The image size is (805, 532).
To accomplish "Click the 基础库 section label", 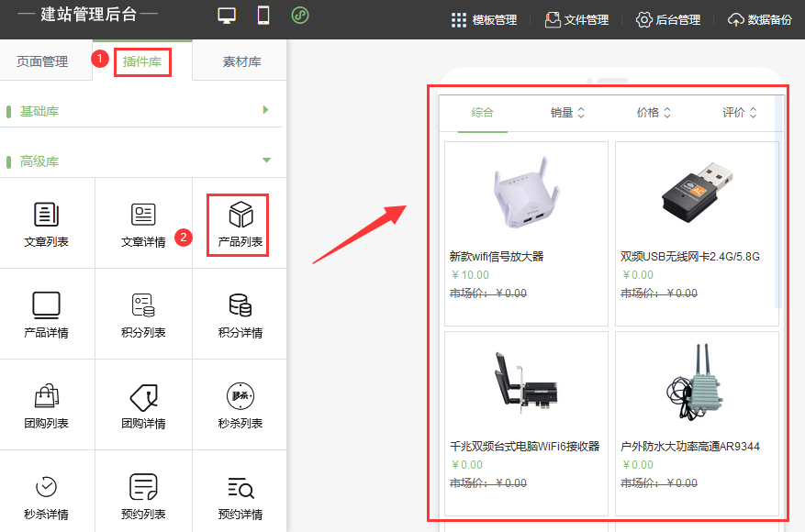I will coord(39,111).
